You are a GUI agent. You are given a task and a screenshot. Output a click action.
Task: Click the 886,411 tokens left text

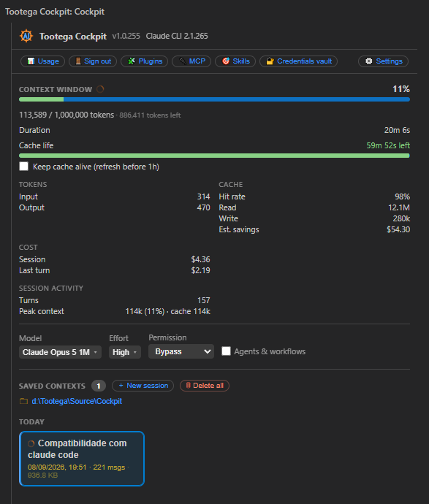150,115
